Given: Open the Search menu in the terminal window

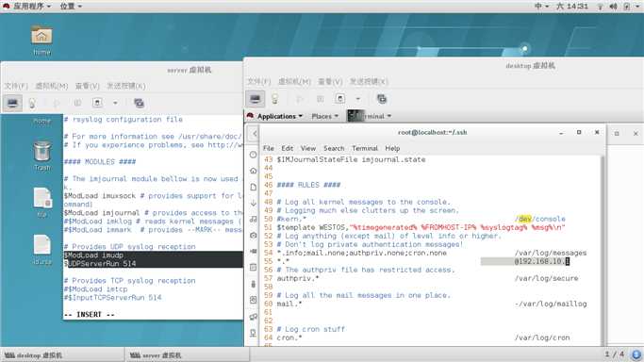Looking at the screenshot, I should pyautogui.click(x=334, y=148).
